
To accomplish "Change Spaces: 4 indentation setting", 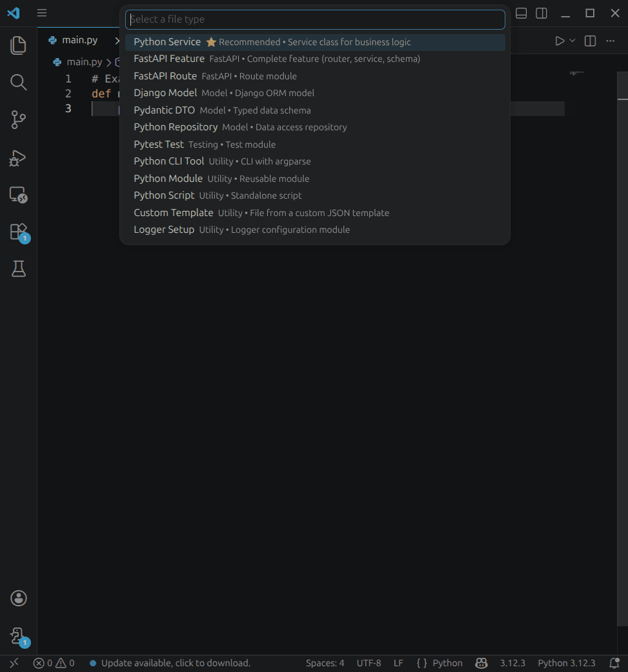I will [325, 663].
